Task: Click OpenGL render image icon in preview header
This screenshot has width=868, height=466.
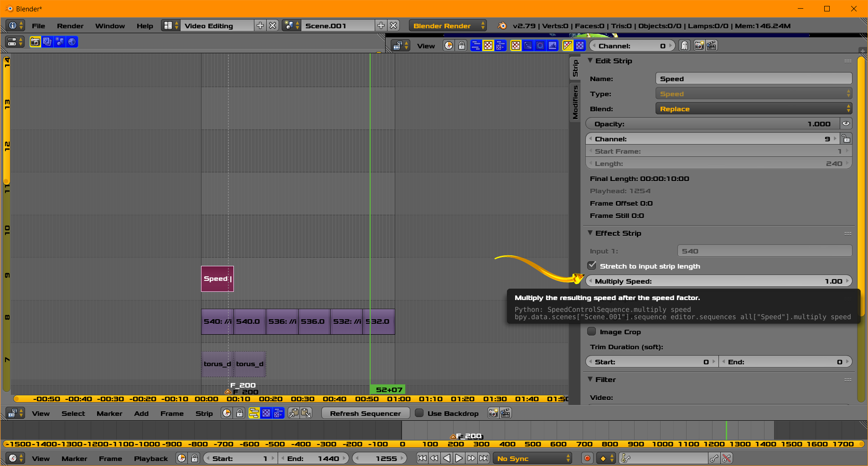Action: click(699, 46)
